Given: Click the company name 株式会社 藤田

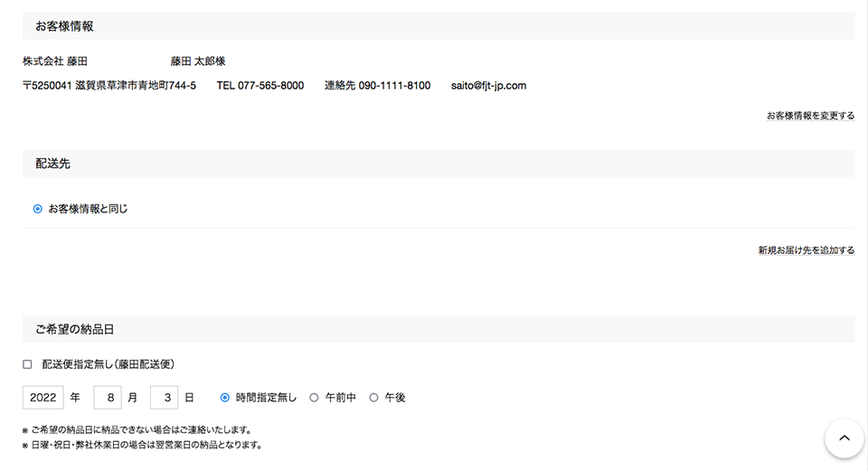Looking at the screenshot, I should pyautogui.click(x=55, y=61).
